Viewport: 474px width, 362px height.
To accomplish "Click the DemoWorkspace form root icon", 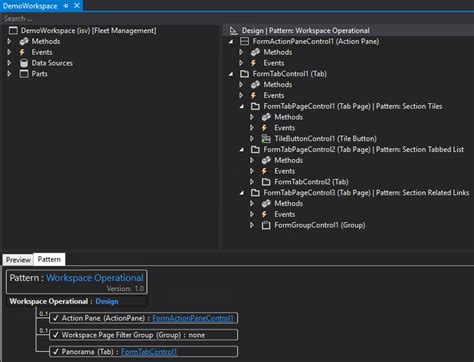I will 13,31.
